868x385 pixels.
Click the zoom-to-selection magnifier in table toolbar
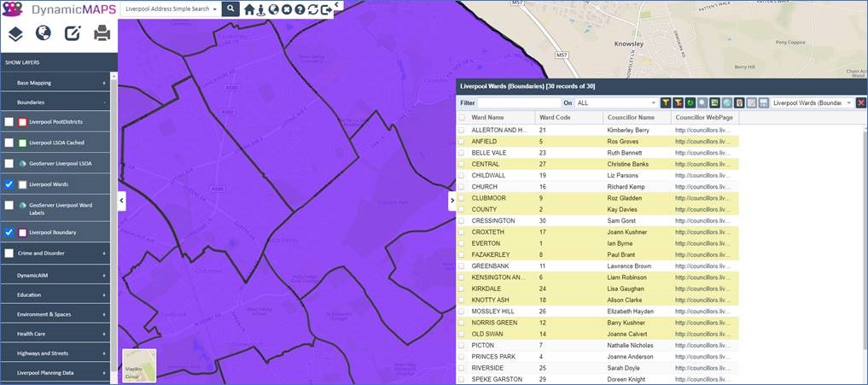pos(702,103)
